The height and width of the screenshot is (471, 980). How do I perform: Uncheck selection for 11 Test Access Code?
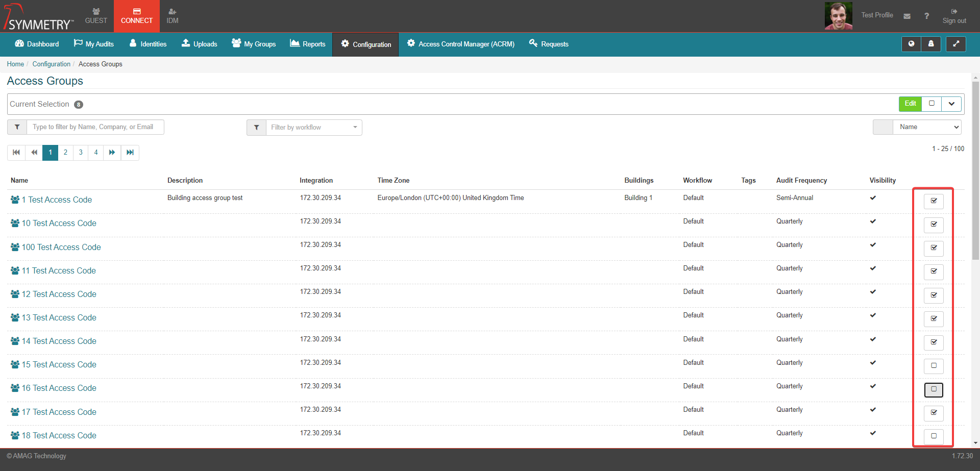(934, 271)
